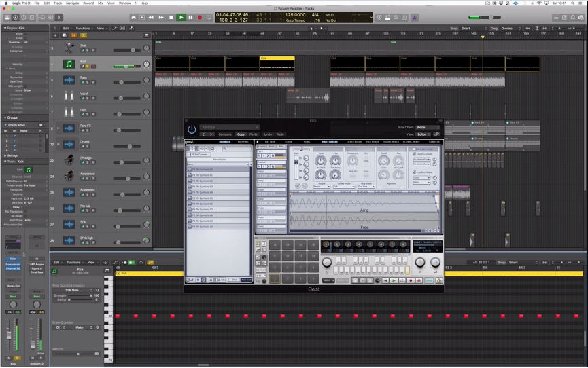Screen dimensions: 588x368
Task: Toggle the Inspector toolbar icon
Action: 16,17
